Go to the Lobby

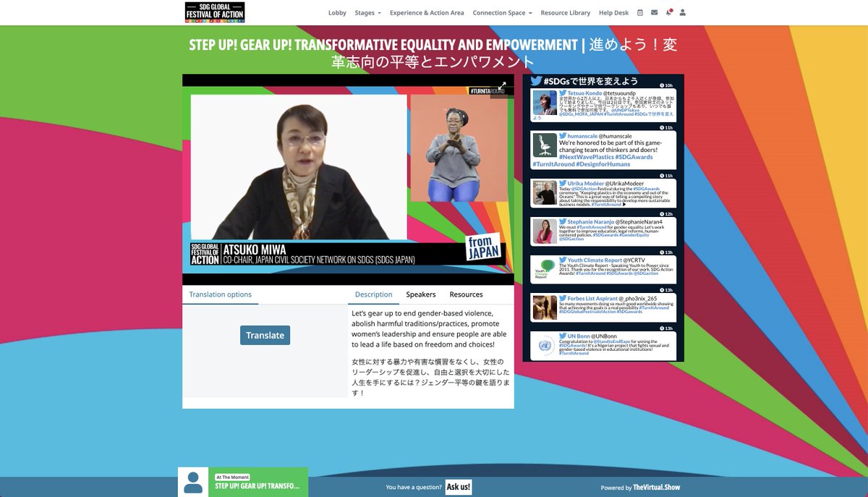[337, 13]
